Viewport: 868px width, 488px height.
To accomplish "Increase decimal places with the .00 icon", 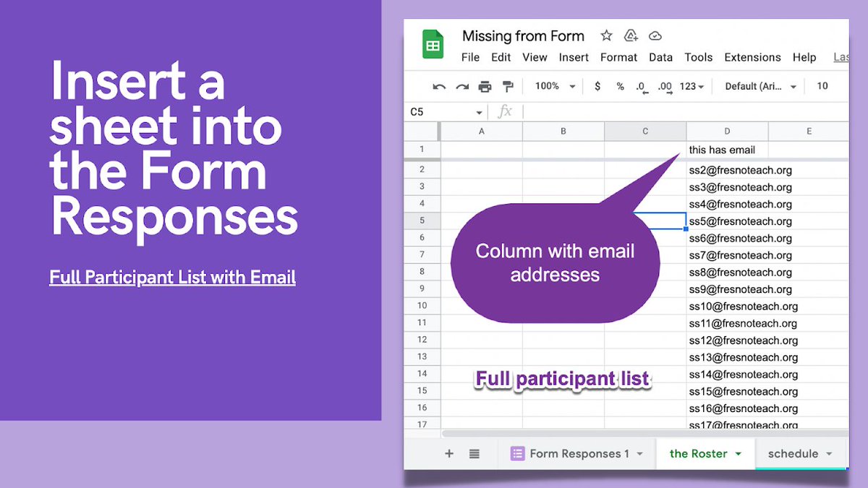I will (x=663, y=86).
